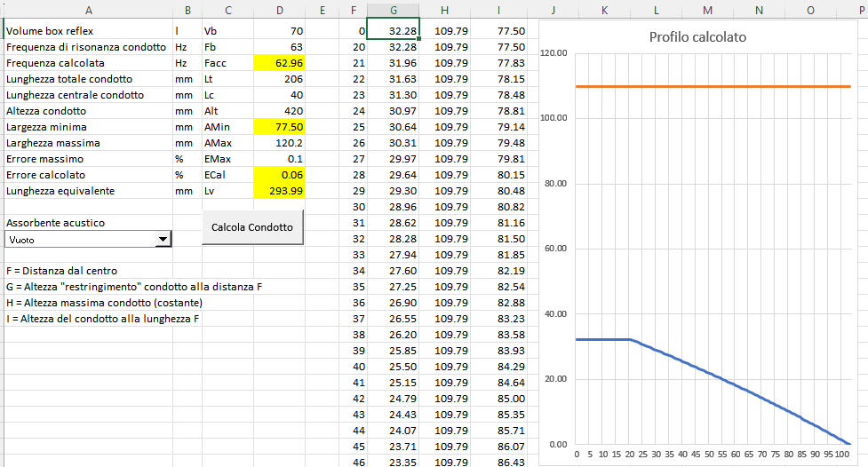Select the Volume box reflex value cell 70
The height and width of the screenshot is (467, 868).
coord(280,31)
